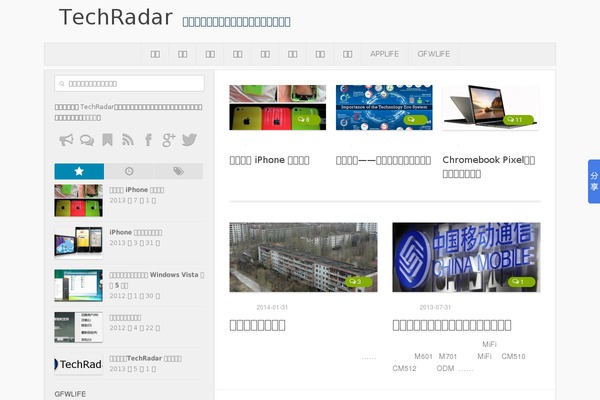600x400 pixels.
Task: Open APPLIFE in the navigation bar
Action: pos(385,54)
